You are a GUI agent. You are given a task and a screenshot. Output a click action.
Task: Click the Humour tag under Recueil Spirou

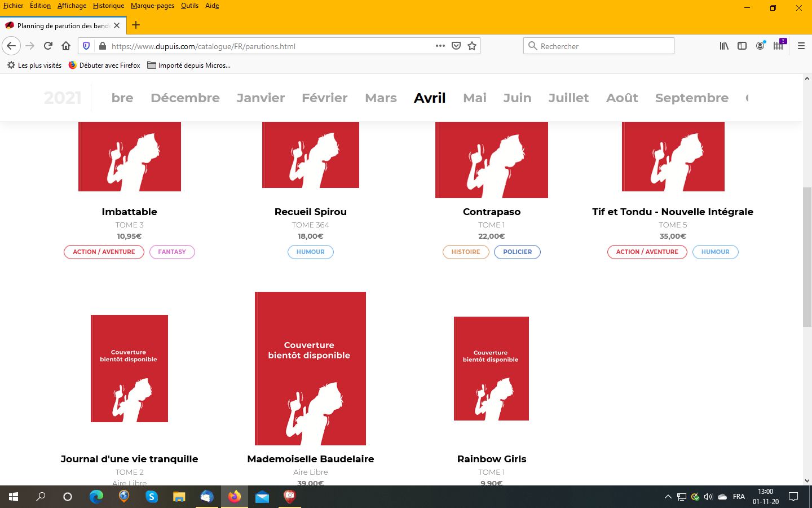pos(311,252)
